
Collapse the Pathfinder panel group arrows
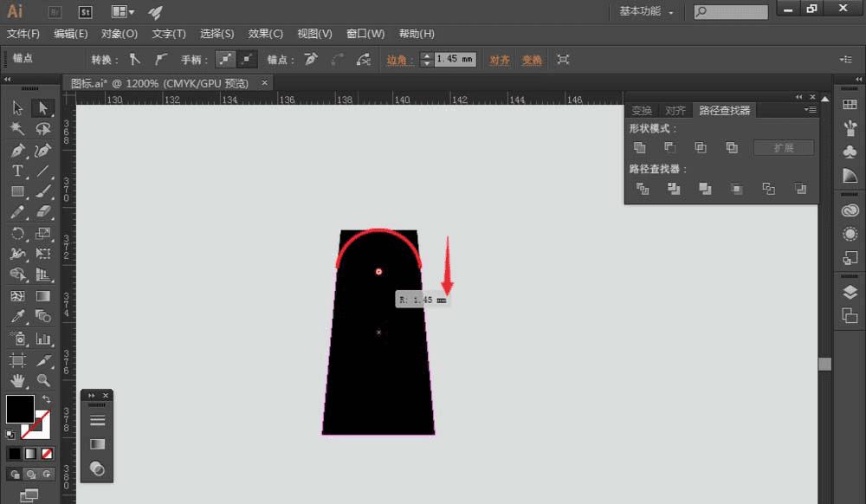tap(798, 97)
